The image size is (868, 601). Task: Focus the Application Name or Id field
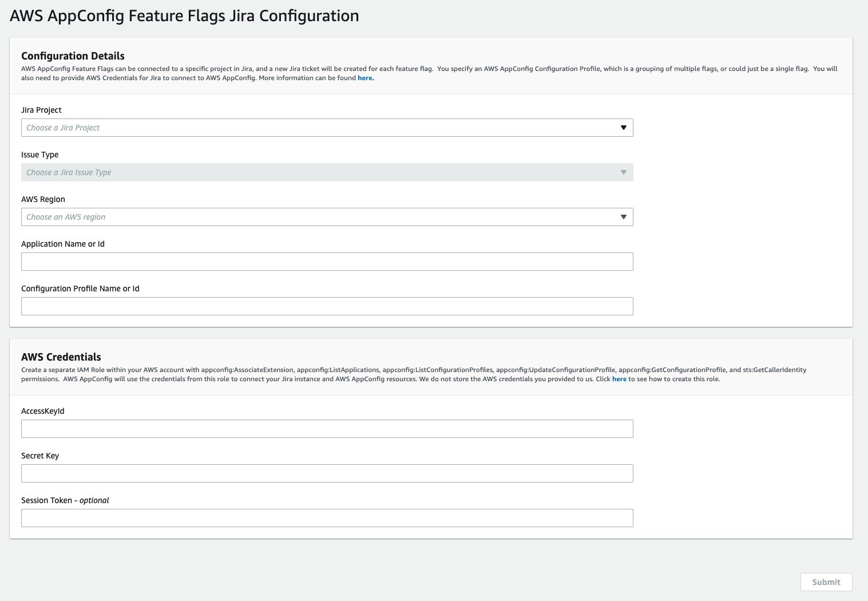[327, 262]
